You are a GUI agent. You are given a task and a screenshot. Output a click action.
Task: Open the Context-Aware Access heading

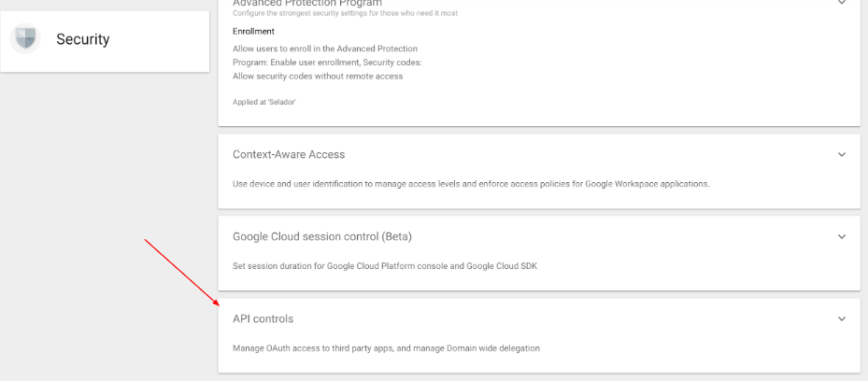[288, 154]
